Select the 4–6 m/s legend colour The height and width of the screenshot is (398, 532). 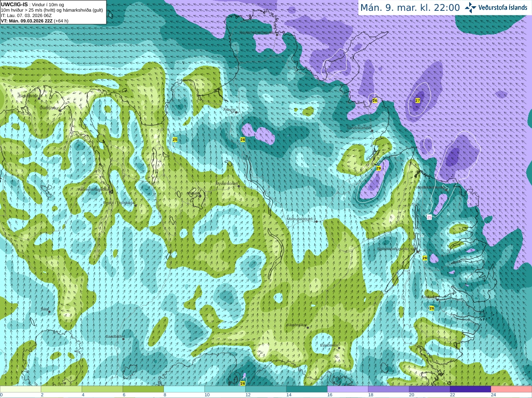[x=102, y=389]
